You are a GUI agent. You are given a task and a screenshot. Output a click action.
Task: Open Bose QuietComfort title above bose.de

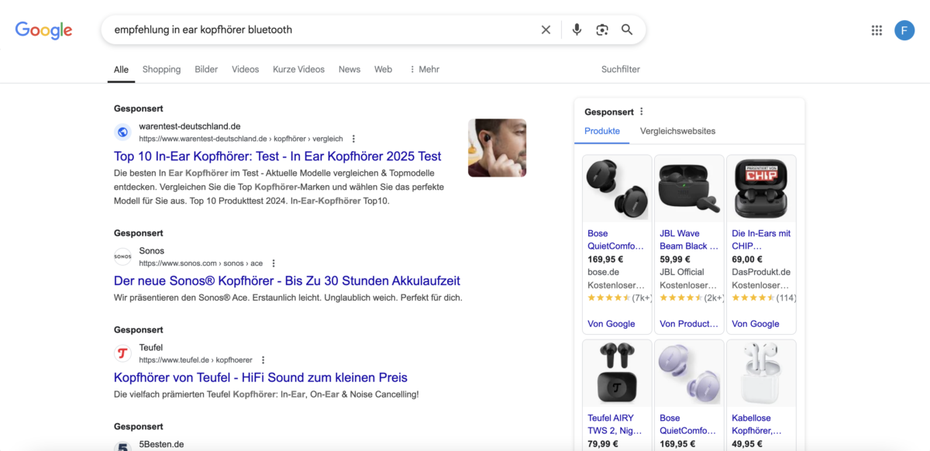coord(616,240)
